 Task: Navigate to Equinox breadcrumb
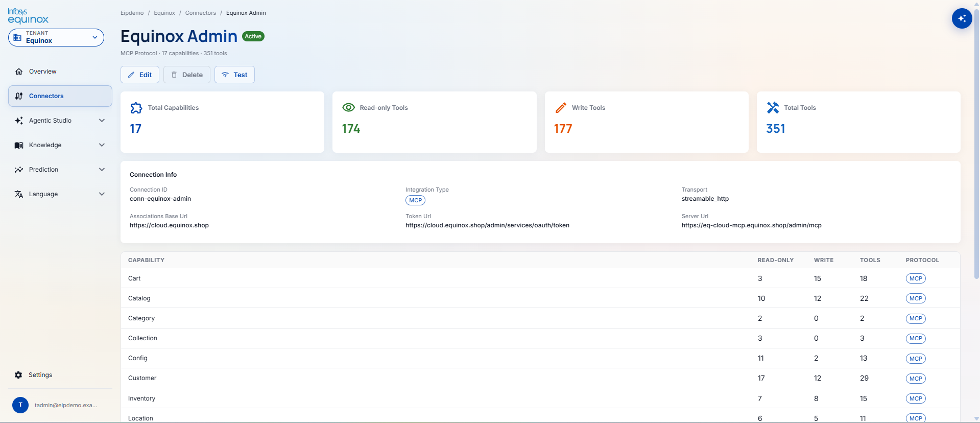[x=164, y=13]
